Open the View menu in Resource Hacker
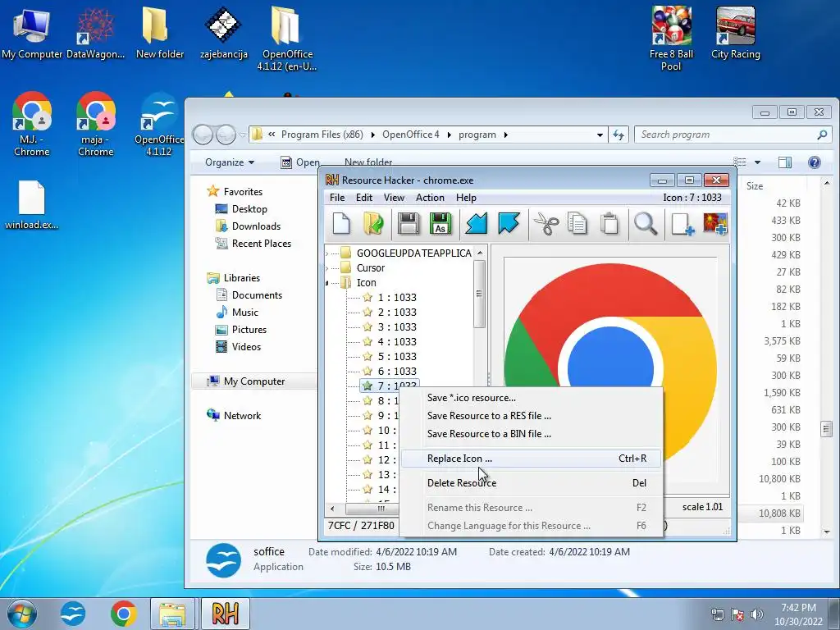The width and height of the screenshot is (840, 630). point(394,198)
